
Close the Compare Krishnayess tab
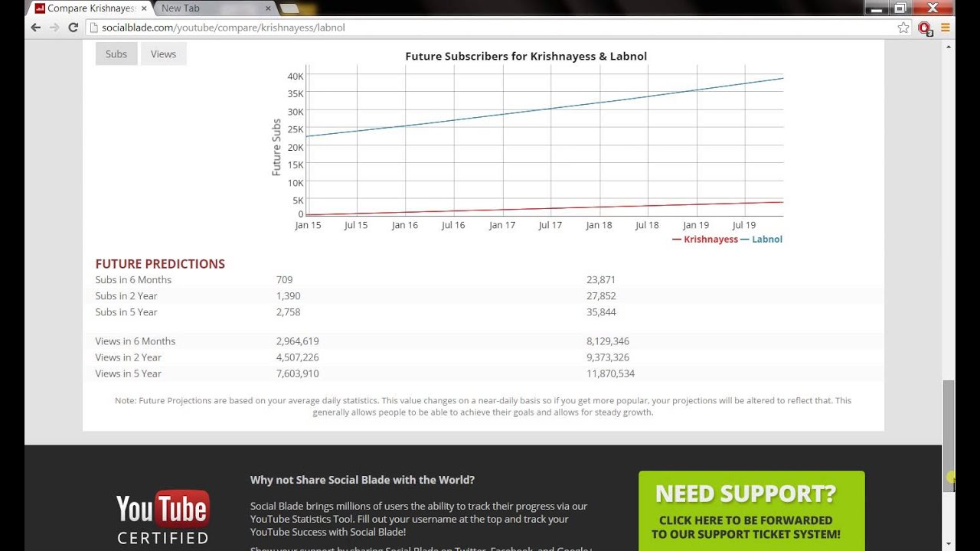coord(144,8)
